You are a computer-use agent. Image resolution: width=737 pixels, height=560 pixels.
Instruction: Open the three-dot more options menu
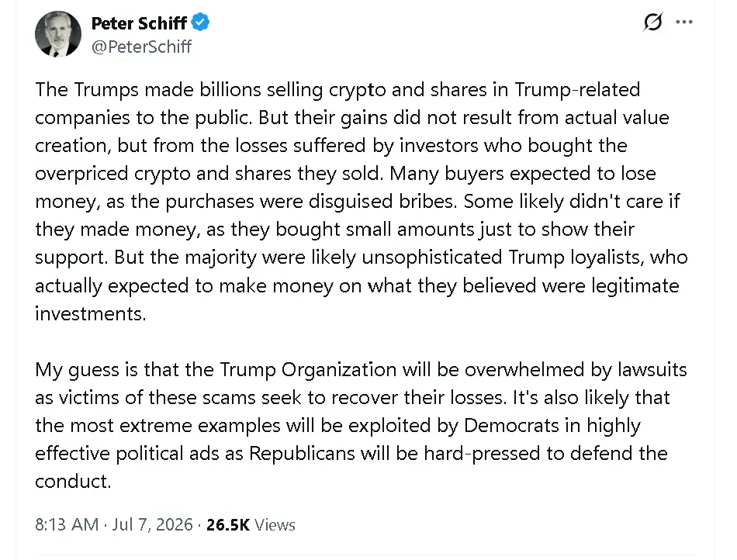684,22
